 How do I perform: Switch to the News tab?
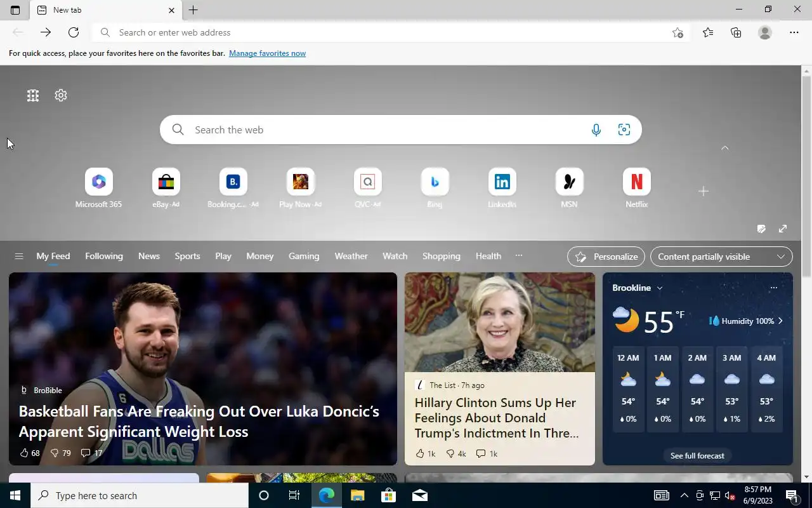click(149, 256)
